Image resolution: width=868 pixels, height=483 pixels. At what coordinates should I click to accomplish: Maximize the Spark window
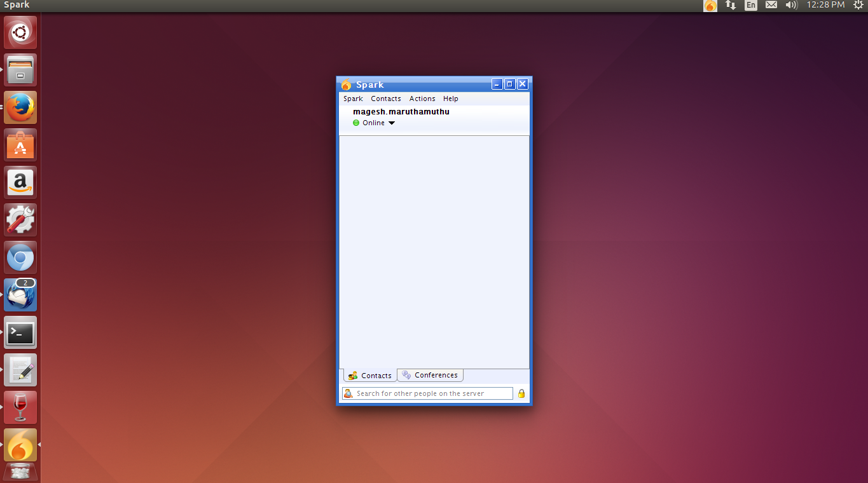click(x=510, y=84)
